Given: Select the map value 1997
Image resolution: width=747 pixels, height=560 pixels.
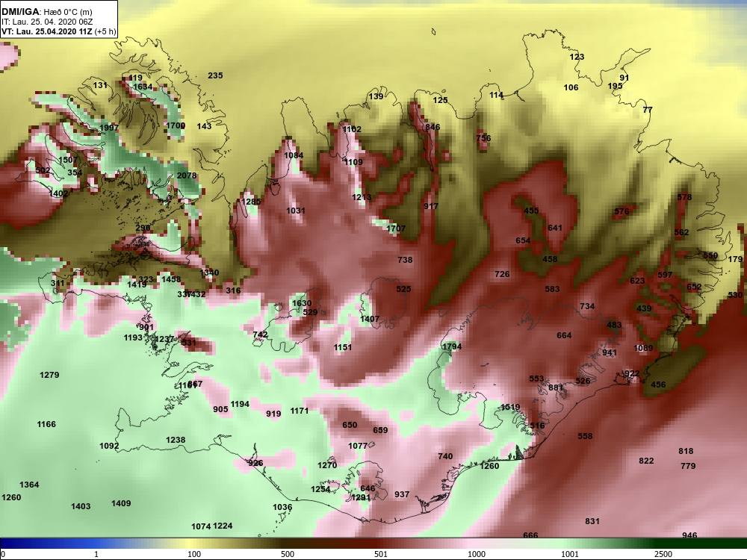Looking at the screenshot, I should tap(109, 128).
